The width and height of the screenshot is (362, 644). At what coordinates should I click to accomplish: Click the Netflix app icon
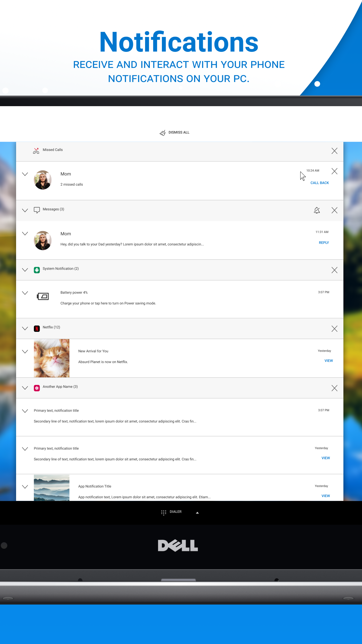click(x=37, y=329)
